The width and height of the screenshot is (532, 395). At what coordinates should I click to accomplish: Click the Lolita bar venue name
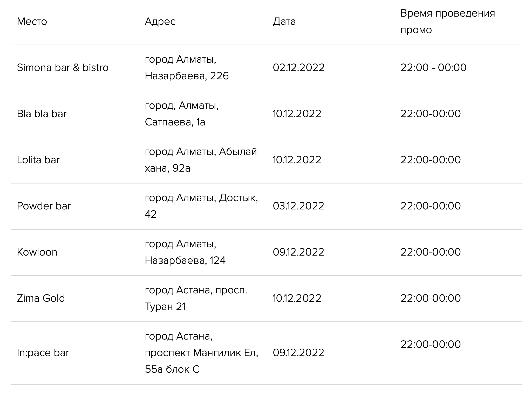coord(38,160)
